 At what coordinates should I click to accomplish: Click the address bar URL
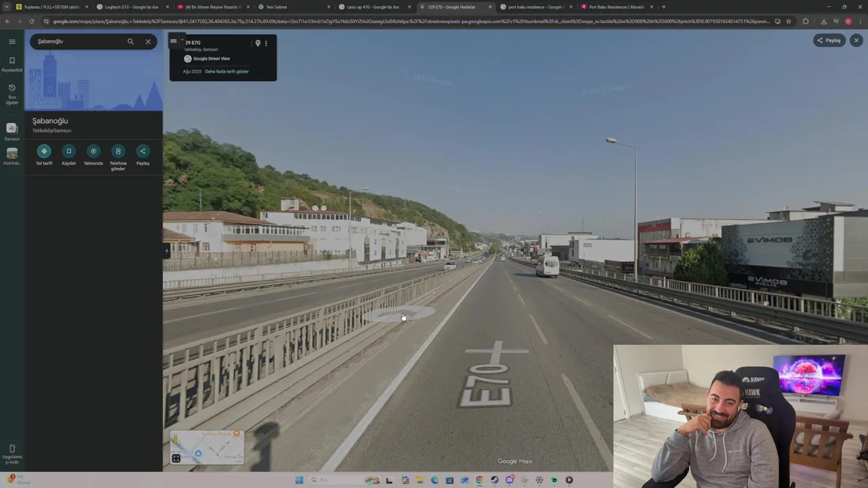(x=410, y=21)
